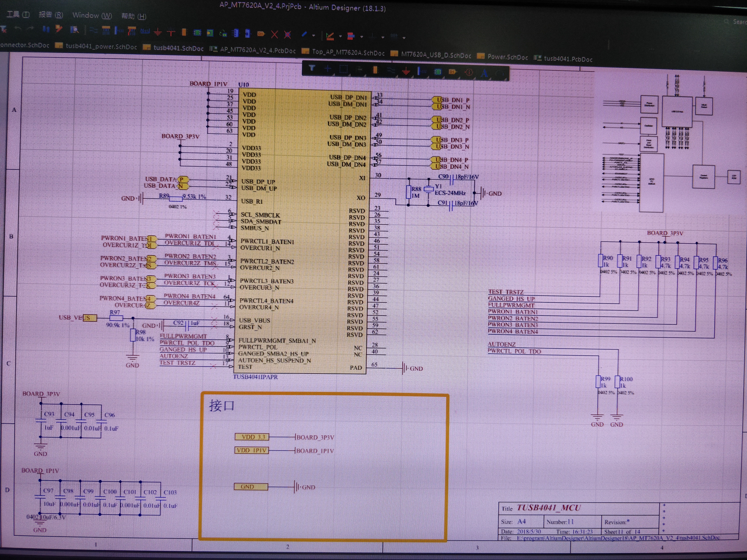
Task: Select the Place Port toolbar icon
Action: [261, 33]
